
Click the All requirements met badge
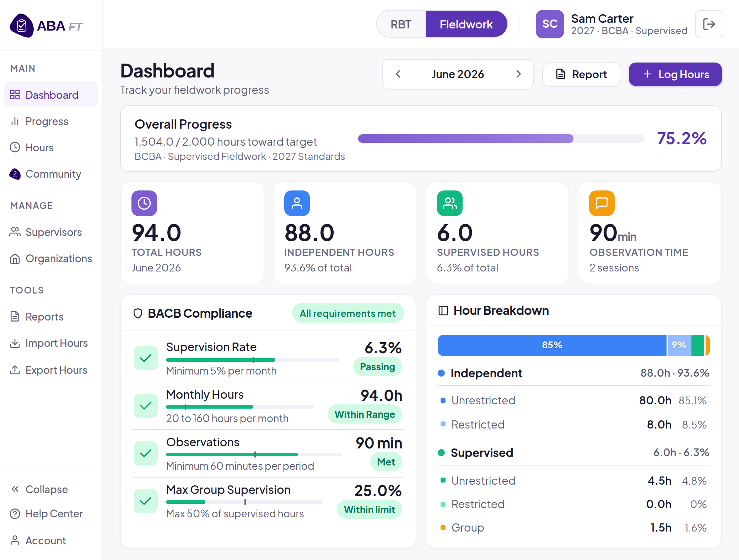click(348, 313)
